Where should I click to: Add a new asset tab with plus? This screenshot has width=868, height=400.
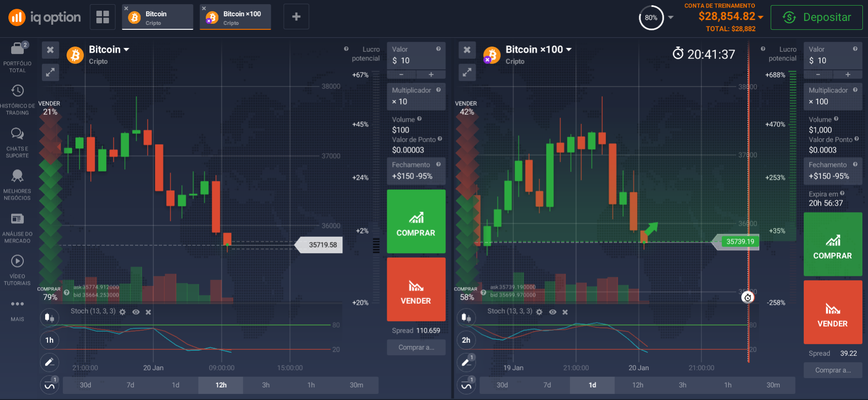click(x=296, y=17)
